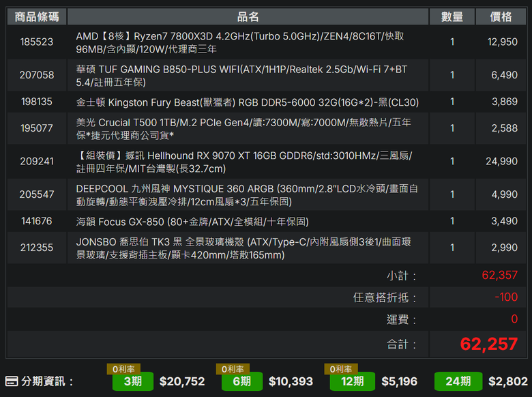
Task: Select the 24期 installment button
Action: tap(458, 381)
